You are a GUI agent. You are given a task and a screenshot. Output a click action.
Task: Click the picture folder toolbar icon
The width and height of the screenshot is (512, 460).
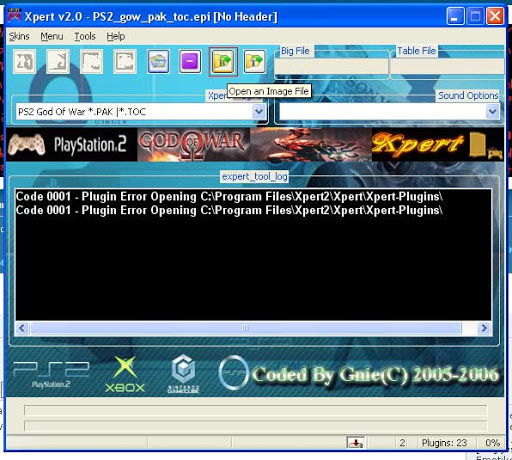click(158, 62)
